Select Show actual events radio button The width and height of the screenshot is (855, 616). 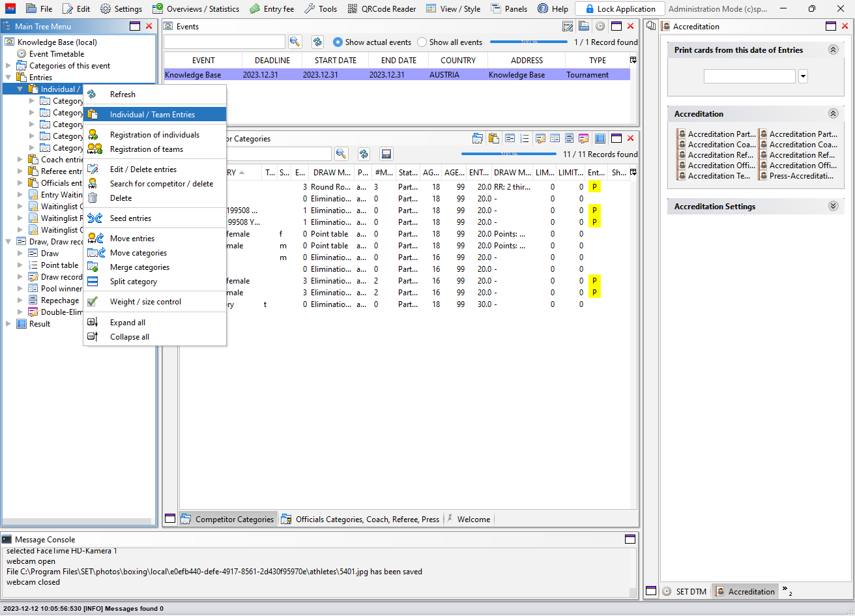[338, 42]
